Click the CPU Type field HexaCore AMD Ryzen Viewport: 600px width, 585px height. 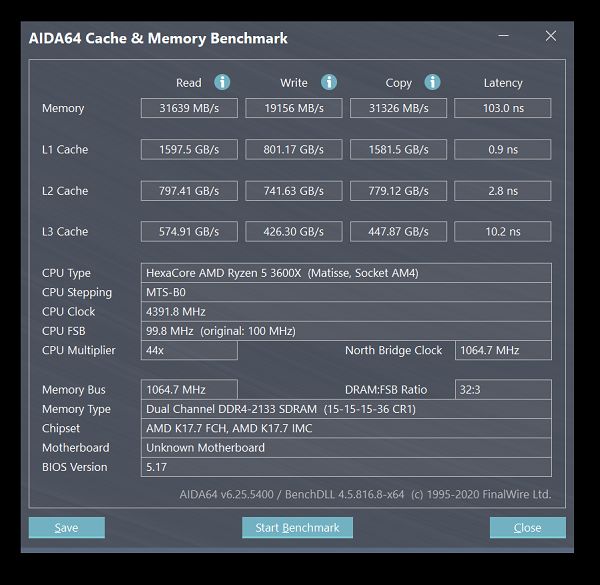click(x=346, y=273)
